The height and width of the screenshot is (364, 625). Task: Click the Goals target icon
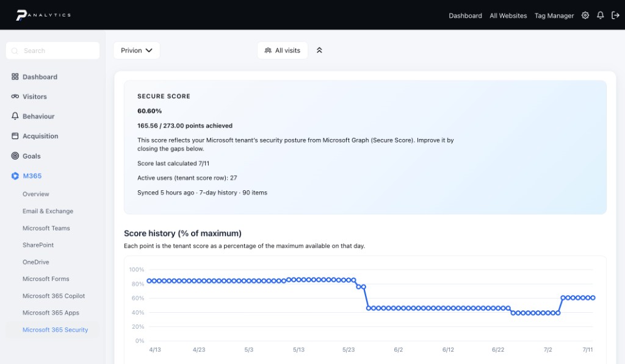tap(15, 155)
